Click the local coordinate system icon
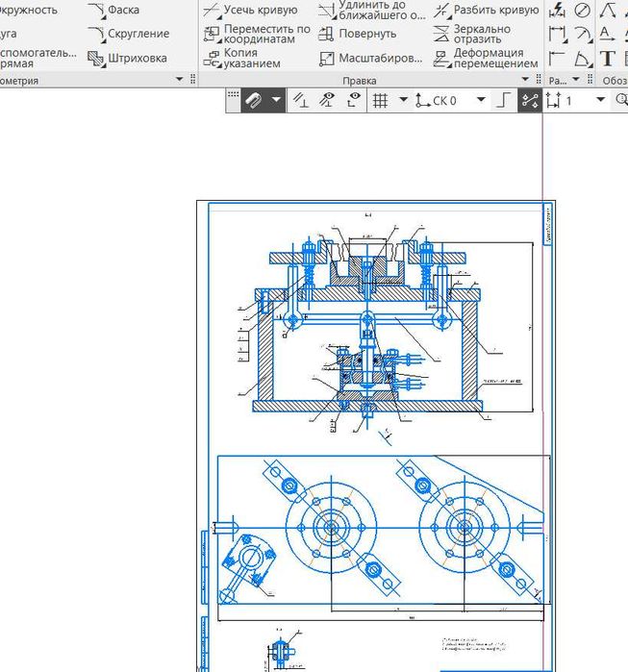 tap(422, 101)
